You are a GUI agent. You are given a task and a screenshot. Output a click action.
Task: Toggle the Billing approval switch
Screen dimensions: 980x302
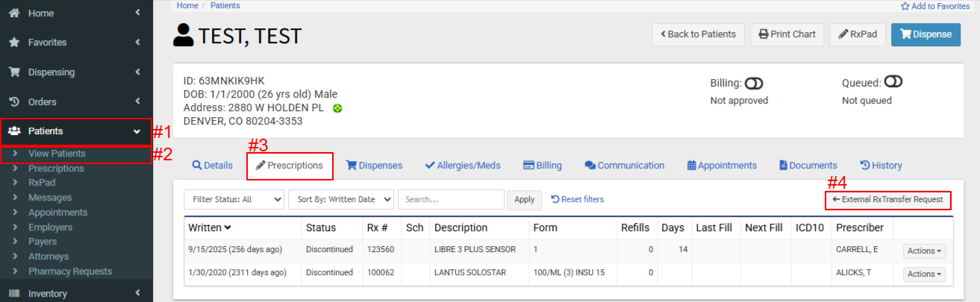coord(754,84)
